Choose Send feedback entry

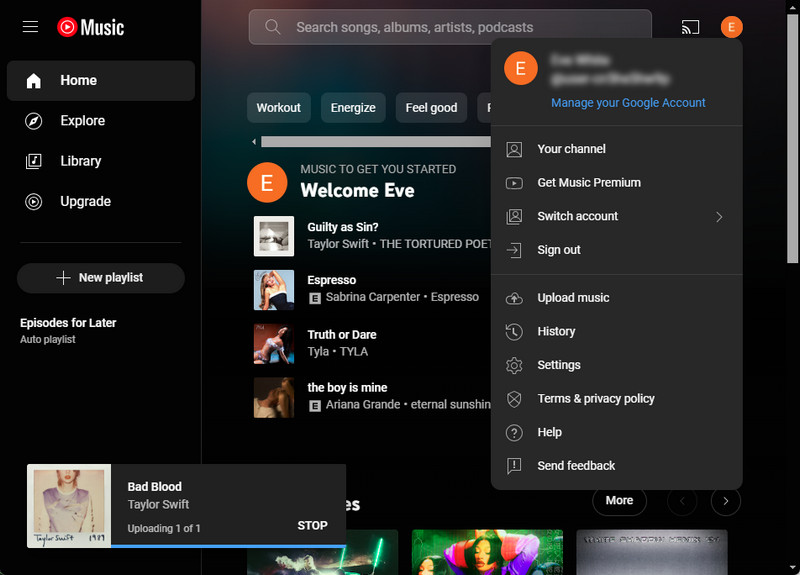click(x=616, y=466)
